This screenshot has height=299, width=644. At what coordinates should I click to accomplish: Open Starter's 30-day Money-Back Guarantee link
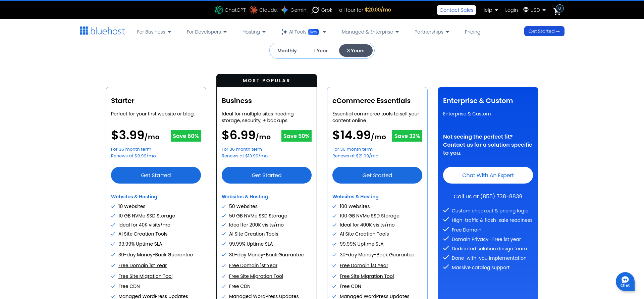156,255
